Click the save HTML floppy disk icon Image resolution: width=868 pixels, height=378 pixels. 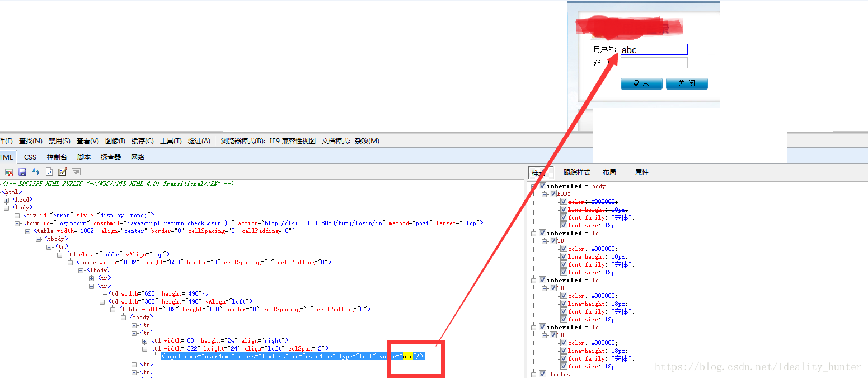click(x=23, y=172)
